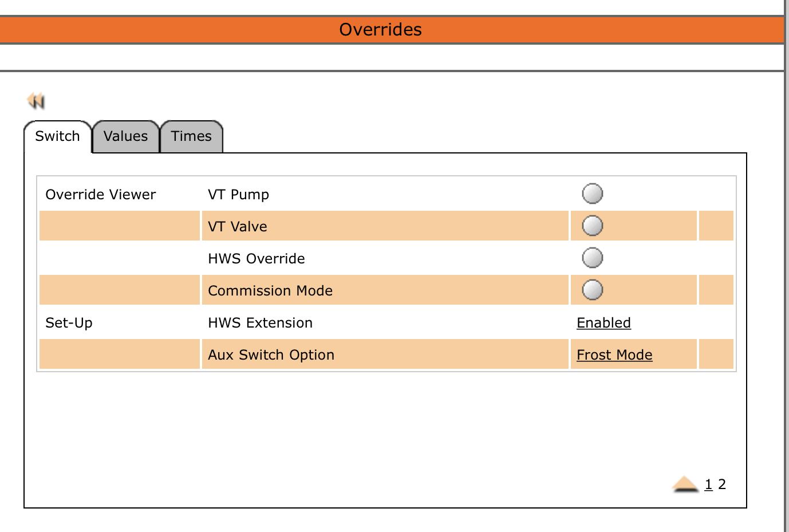Screen dimensions: 789x532
Task: Select the VT Pump row label
Action: [x=238, y=195]
